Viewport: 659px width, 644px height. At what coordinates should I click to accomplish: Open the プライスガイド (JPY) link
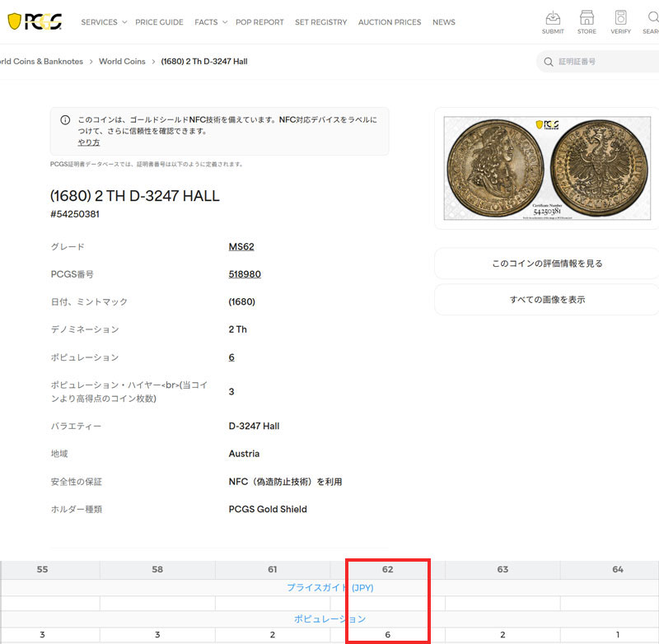[330, 587]
